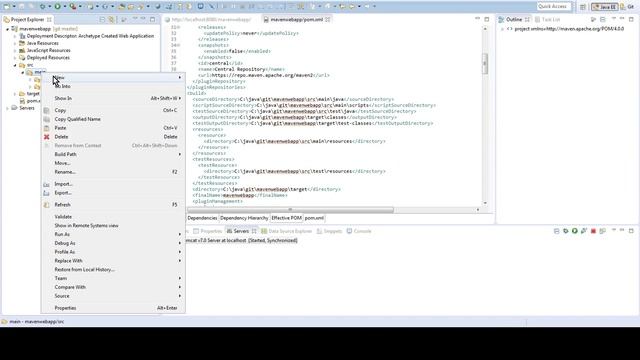Select Properties at bottom of context menu
Image resolution: width=640 pixels, height=360 pixels.
(113, 308)
